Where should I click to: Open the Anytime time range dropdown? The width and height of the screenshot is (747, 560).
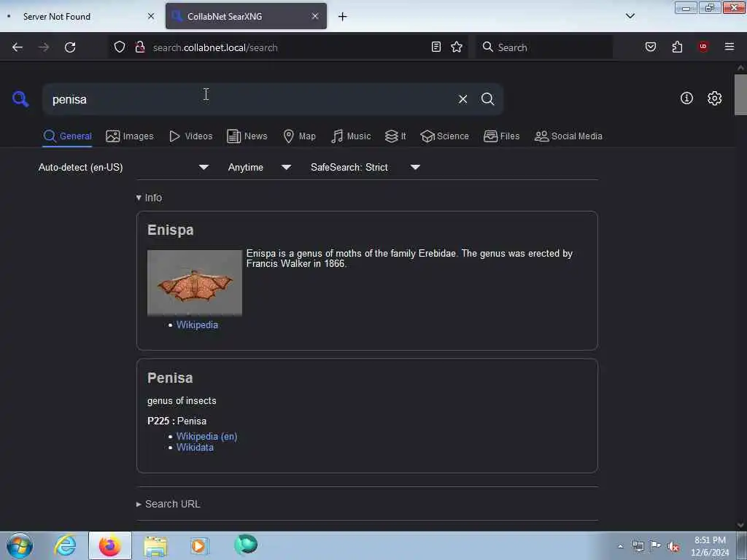pyautogui.click(x=259, y=167)
